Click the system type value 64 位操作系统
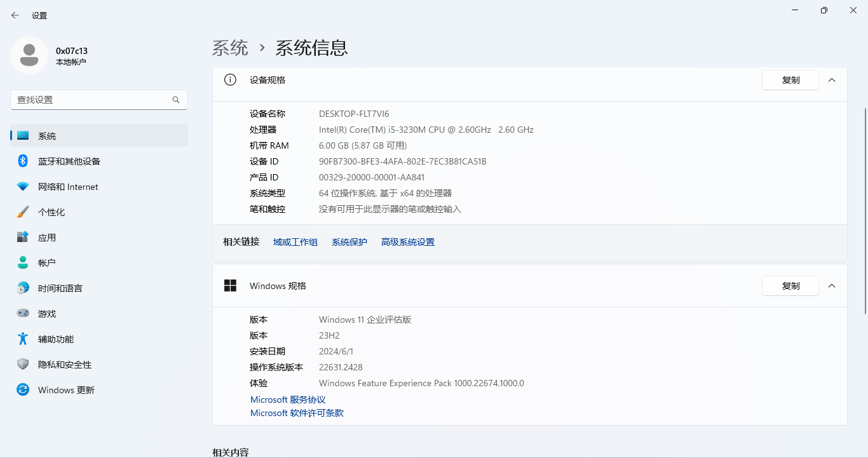Viewport: 868px width, 458px height. (385, 193)
